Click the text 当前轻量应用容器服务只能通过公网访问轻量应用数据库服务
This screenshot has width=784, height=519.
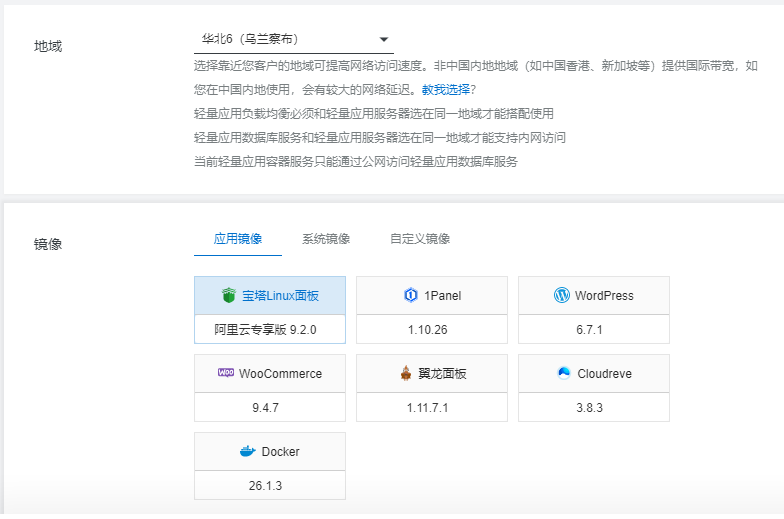[356, 162]
